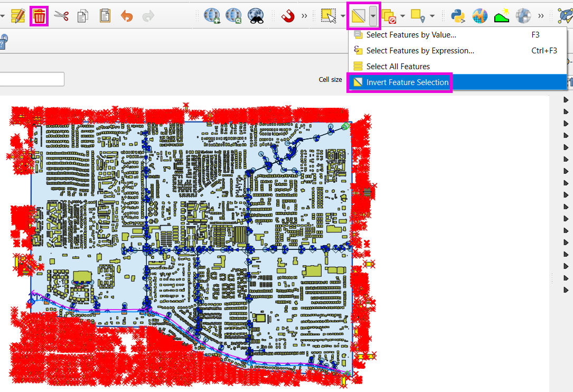
Task: Click the globe with binoculars icon
Action: point(256,16)
